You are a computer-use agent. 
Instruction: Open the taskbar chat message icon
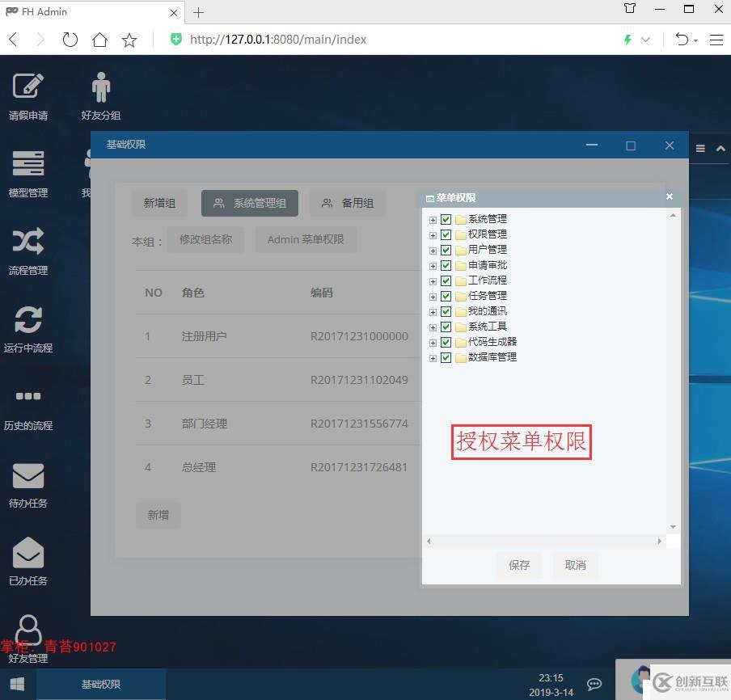pos(594,684)
